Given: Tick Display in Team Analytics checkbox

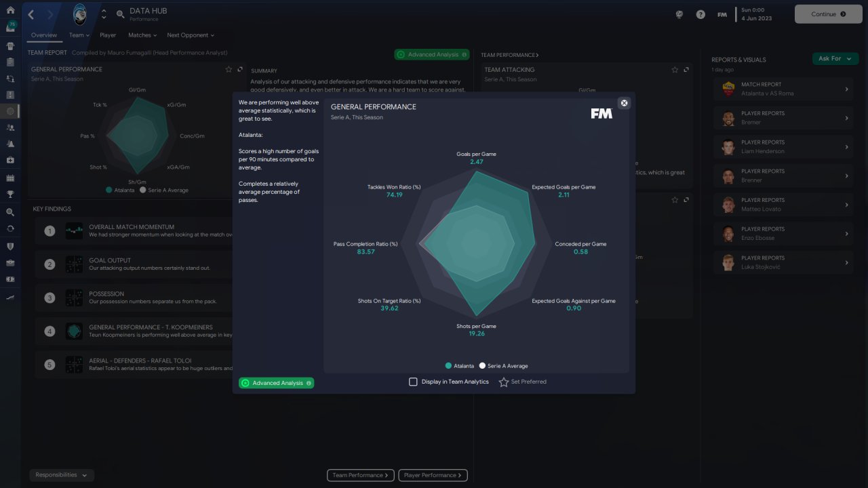Looking at the screenshot, I should pos(413,382).
